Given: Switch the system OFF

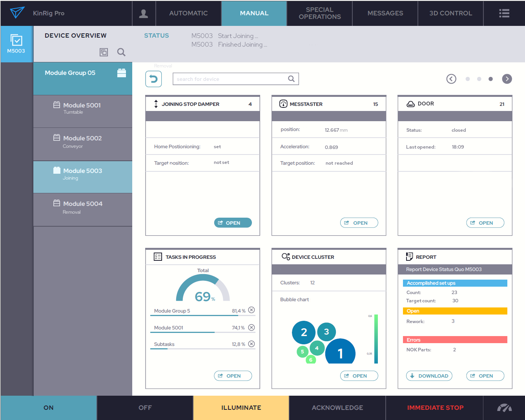Looking at the screenshot, I should [x=145, y=408].
